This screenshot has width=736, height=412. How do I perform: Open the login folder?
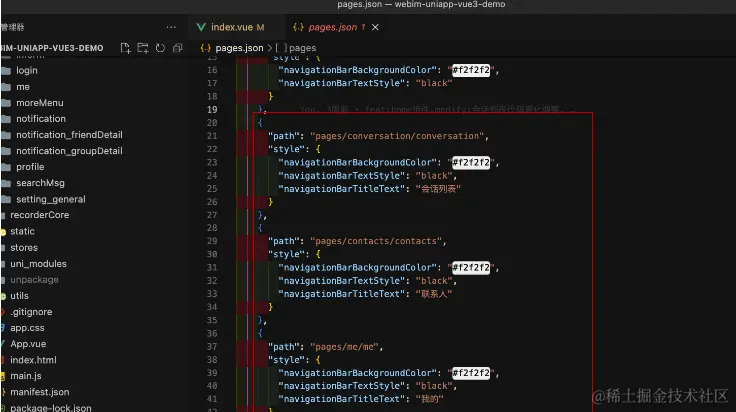pyautogui.click(x=26, y=70)
